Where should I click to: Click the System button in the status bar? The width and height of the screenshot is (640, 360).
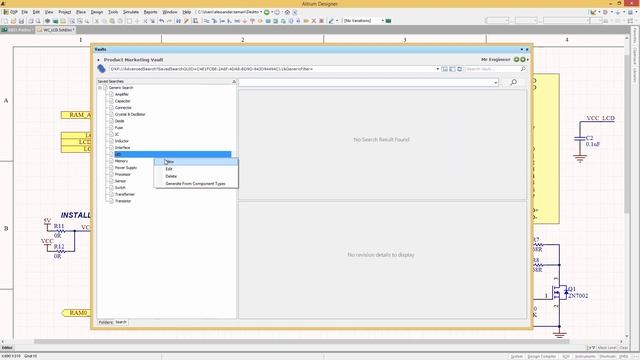517,357
